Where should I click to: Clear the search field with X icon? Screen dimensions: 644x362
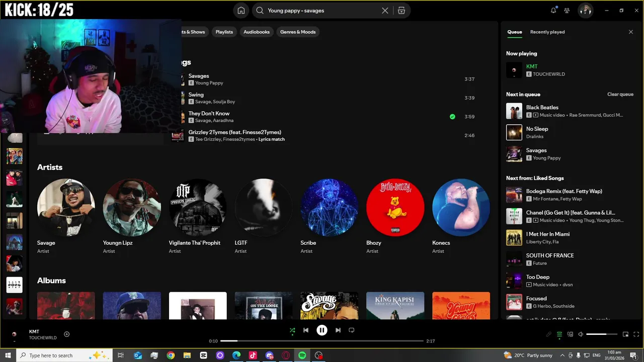[x=385, y=11]
